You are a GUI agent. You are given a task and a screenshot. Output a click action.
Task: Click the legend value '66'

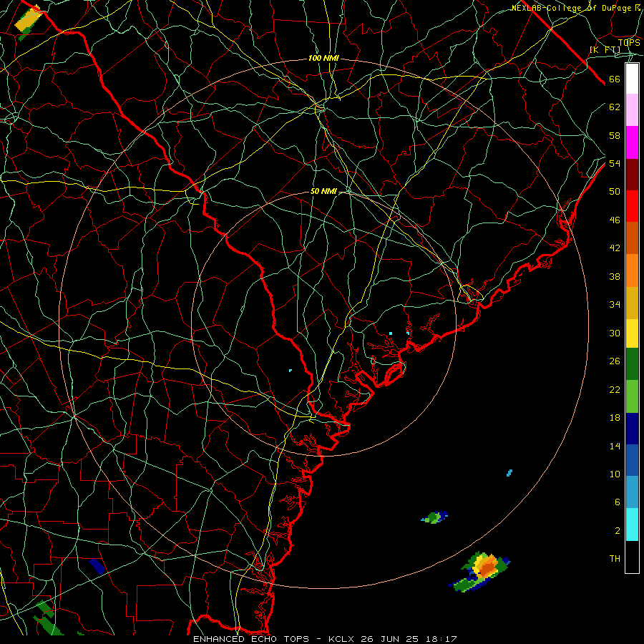[615, 79]
